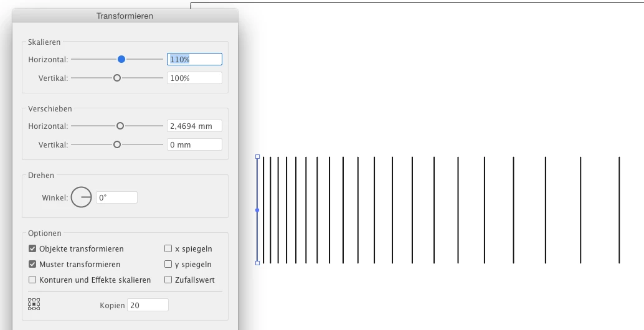The height and width of the screenshot is (330, 644).
Task: Click the Winkel 0° angle field
Action: click(116, 197)
